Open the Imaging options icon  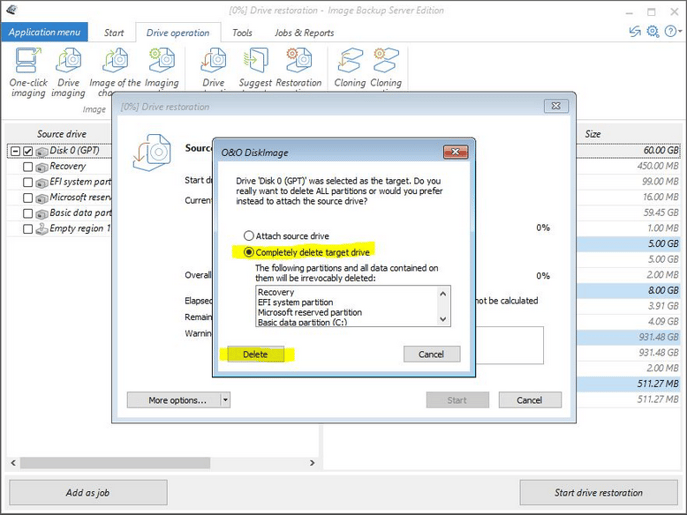(x=162, y=60)
